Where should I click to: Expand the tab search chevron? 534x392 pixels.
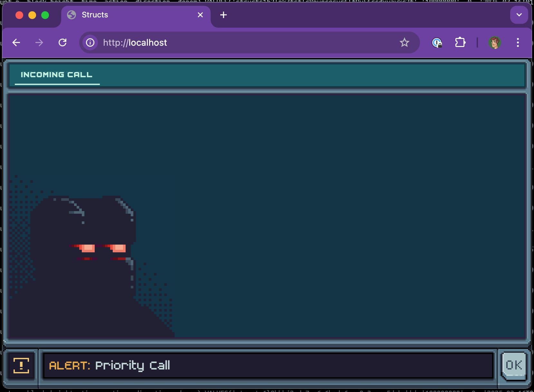click(x=519, y=15)
